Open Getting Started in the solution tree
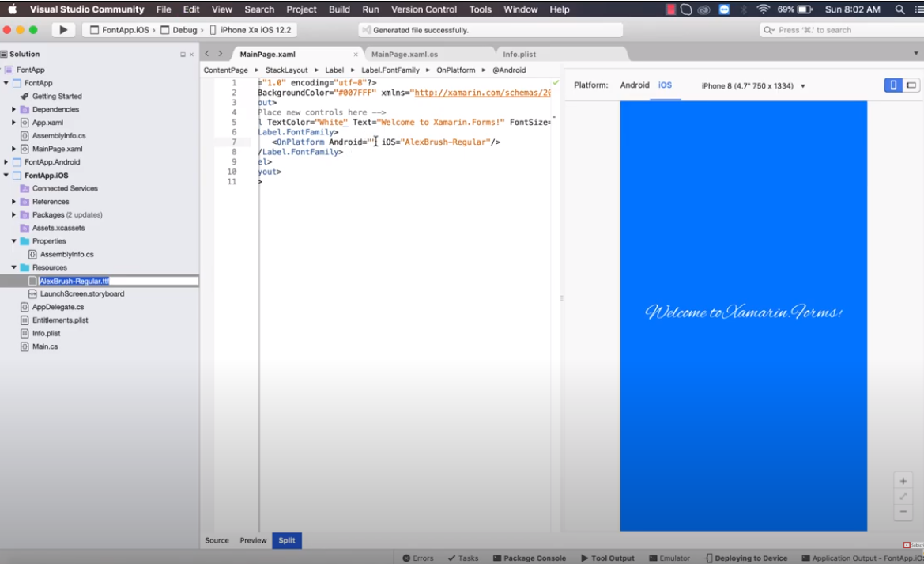The height and width of the screenshot is (564, 924). point(57,97)
